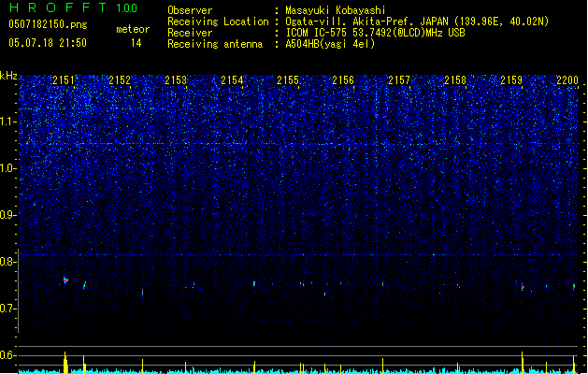Select the ICOM IC-575 53.7492 MHz USB text

(x=376, y=33)
